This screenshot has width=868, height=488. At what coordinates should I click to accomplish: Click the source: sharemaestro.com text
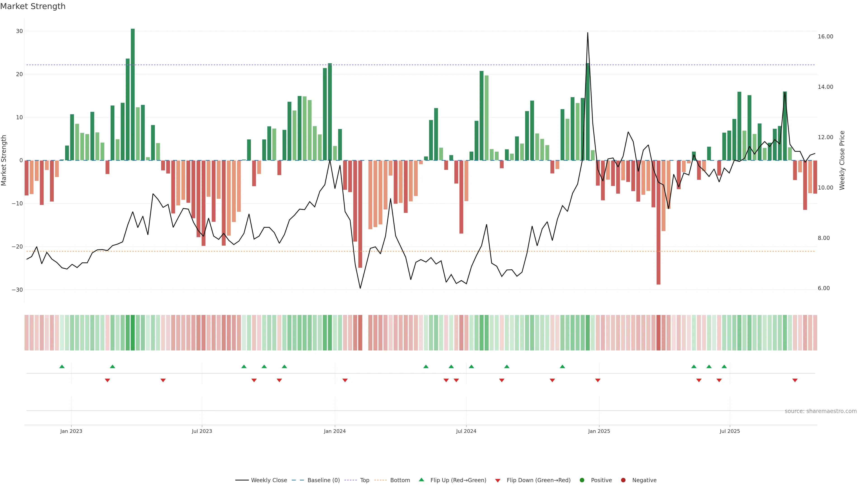click(x=821, y=411)
